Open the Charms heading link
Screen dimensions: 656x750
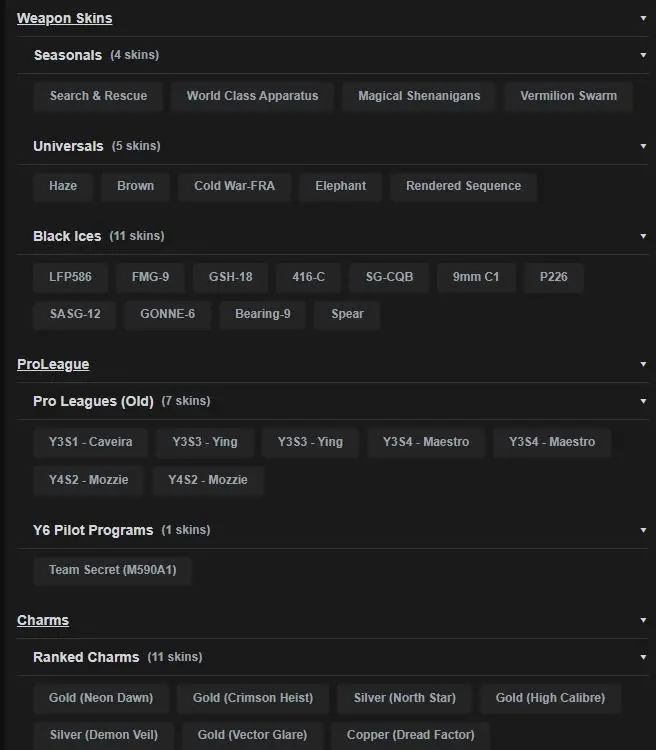[43, 620]
